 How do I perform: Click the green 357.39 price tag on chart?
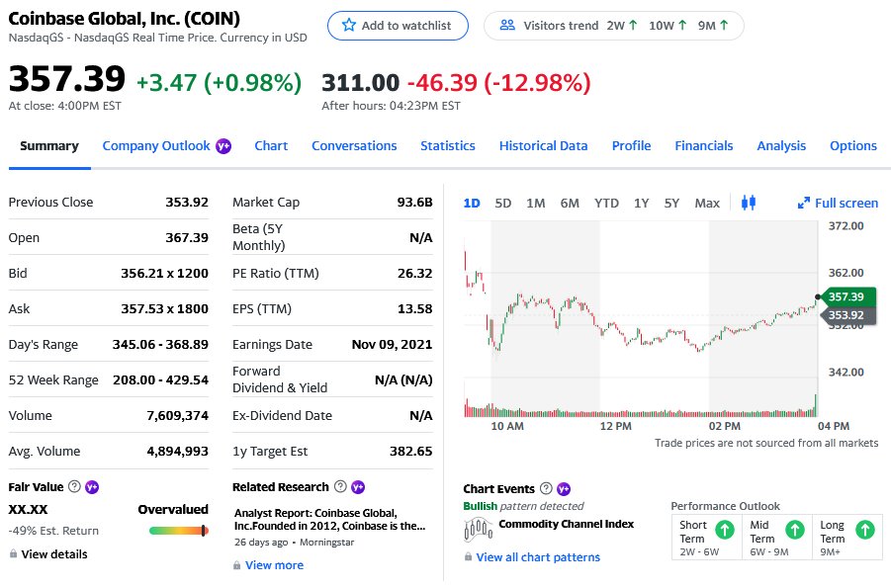[x=847, y=296]
